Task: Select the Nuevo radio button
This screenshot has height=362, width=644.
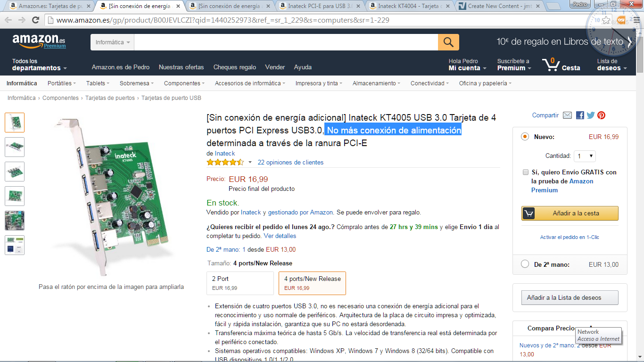Action: point(525,137)
